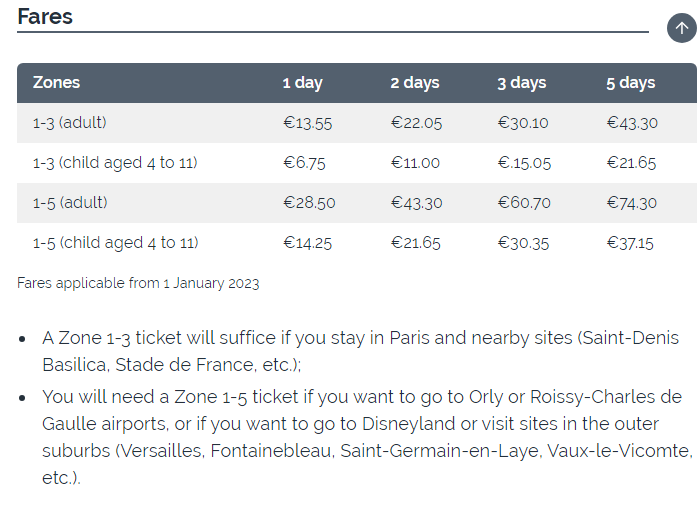The width and height of the screenshot is (698, 505).
Task: Click the Fares section heading
Action: click(x=45, y=17)
